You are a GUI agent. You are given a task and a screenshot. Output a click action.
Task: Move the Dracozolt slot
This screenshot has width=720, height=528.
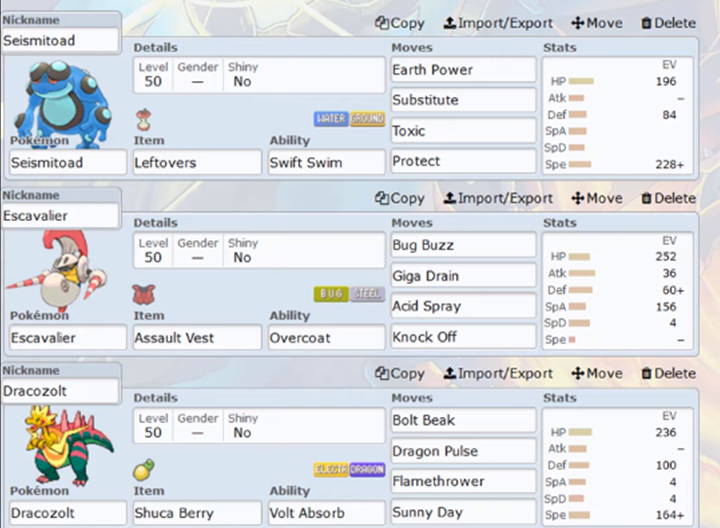(597, 373)
